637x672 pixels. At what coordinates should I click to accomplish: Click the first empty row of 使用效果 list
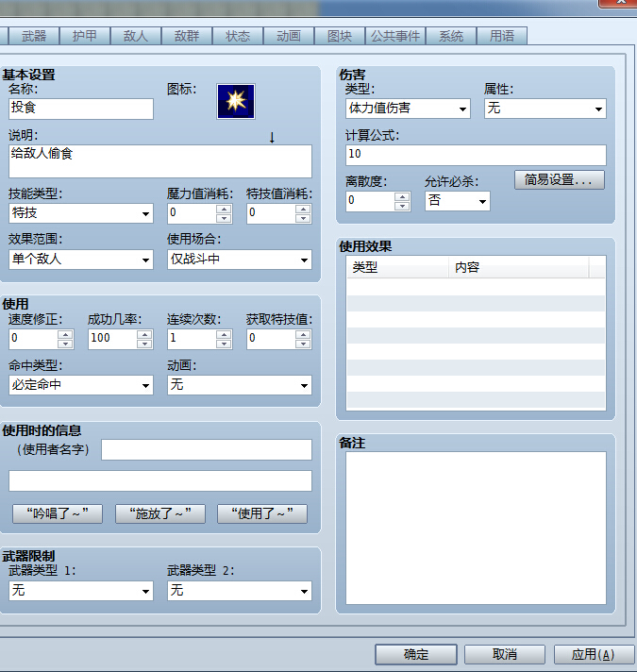[x=476, y=287]
